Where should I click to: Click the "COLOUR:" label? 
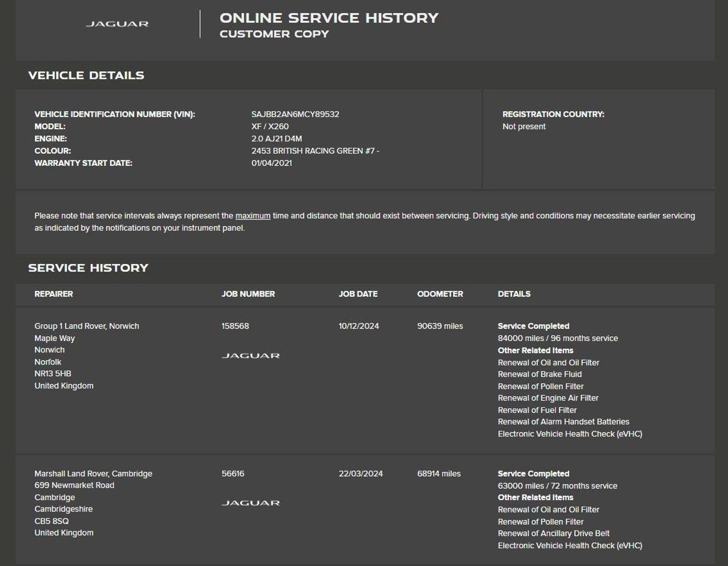click(x=53, y=151)
